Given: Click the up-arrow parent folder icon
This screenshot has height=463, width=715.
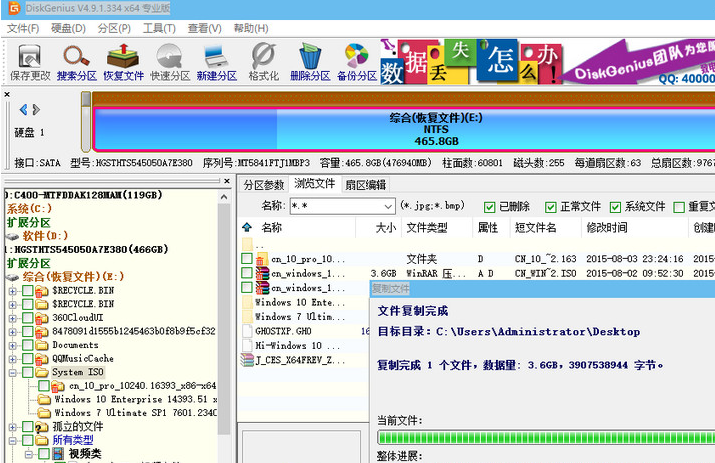Looking at the screenshot, I should click(247, 227).
